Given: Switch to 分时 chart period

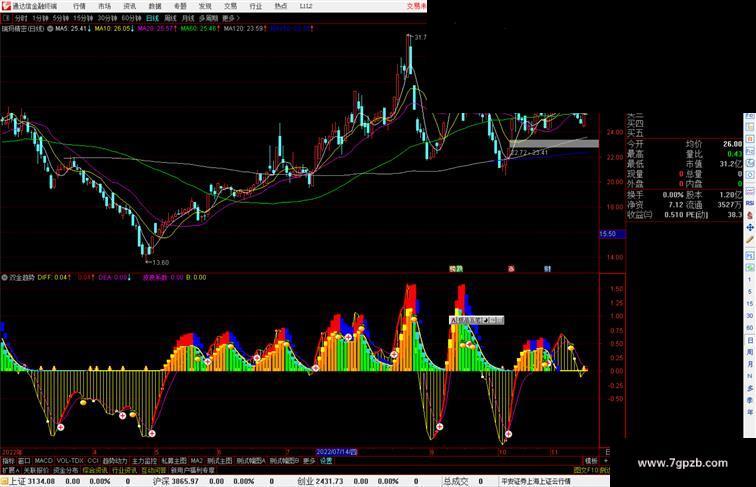Looking at the screenshot, I should pyautogui.click(x=21, y=18).
